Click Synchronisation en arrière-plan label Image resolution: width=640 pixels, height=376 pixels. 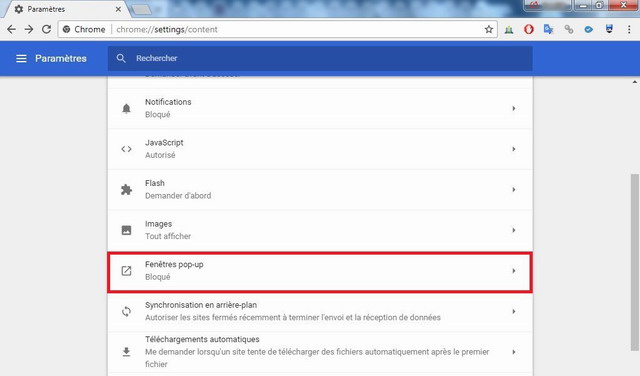[201, 305]
